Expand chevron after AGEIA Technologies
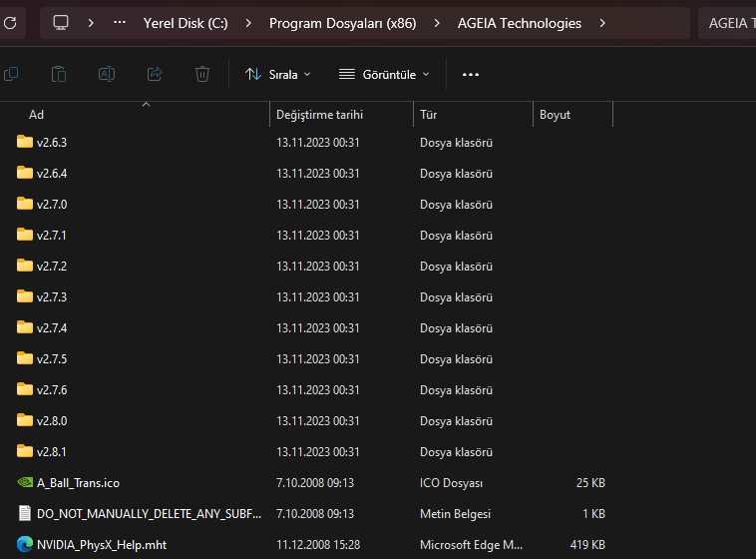Image resolution: width=756 pixels, height=559 pixels. tap(602, 23)
